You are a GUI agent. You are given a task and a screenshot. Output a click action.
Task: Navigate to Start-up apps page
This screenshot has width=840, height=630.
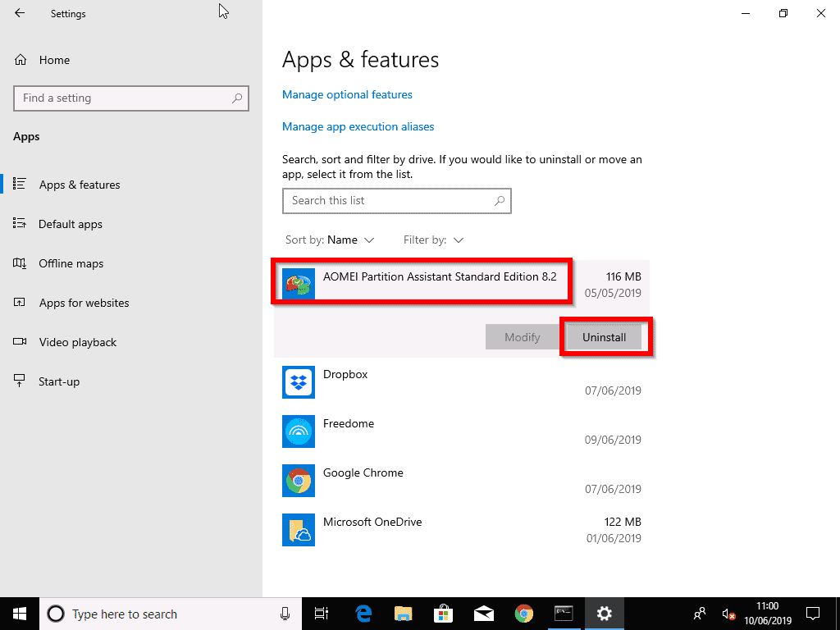59,381
